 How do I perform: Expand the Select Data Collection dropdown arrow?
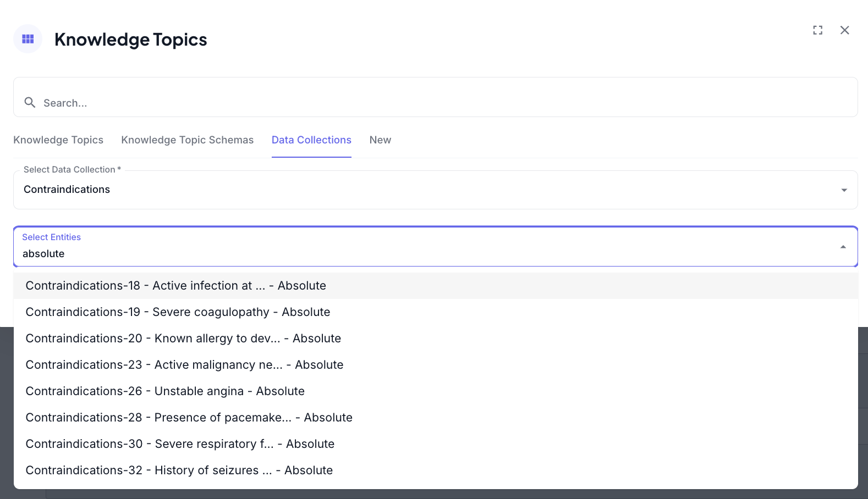[x=844, y=190]
